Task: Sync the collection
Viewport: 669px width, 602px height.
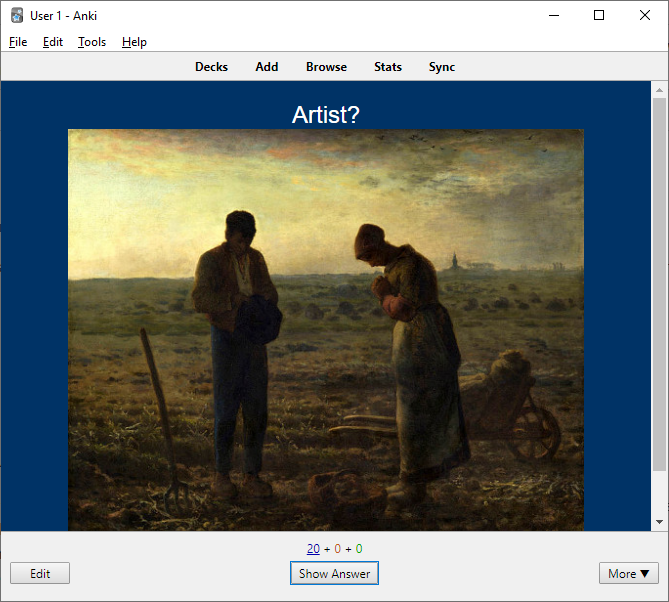Action: pos(442,67)
